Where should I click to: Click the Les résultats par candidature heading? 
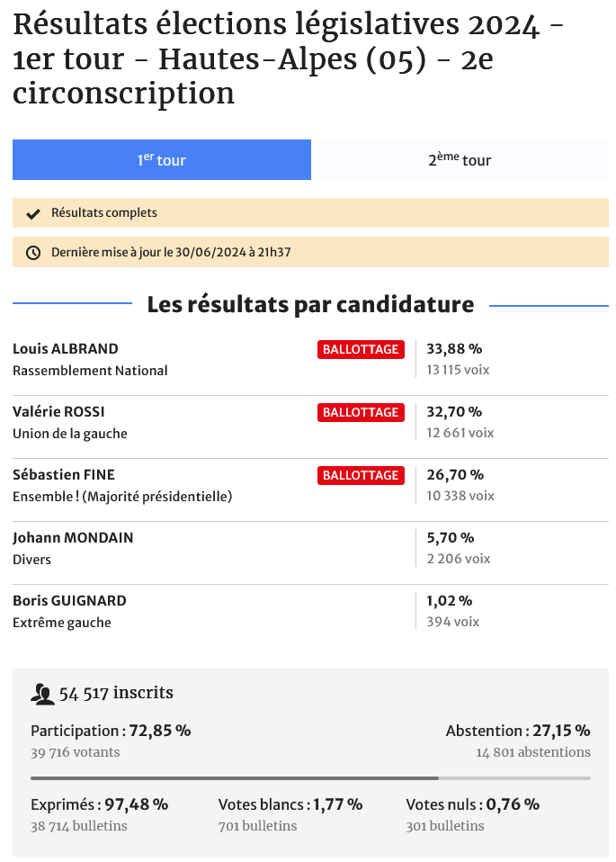(x=310, y=305)
